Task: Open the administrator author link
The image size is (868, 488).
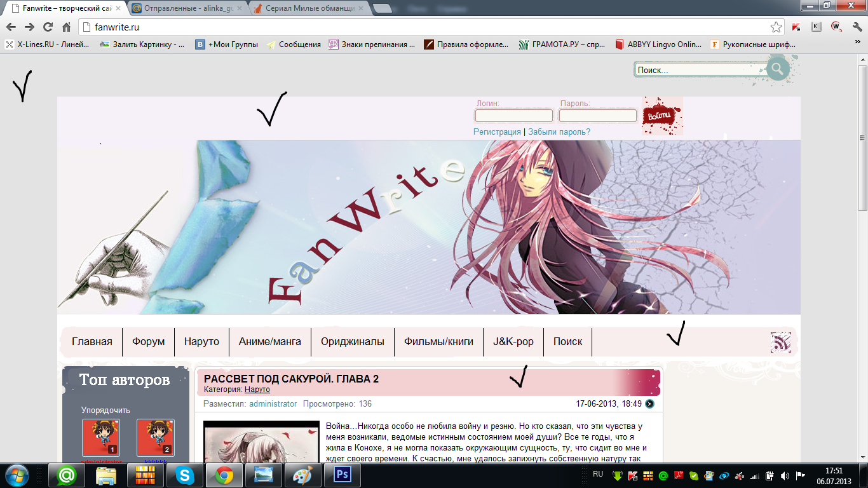Action: point(273,404)
